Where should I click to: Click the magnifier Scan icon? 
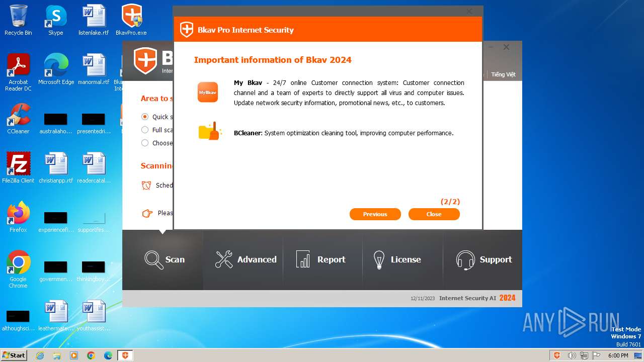(153, 259)
